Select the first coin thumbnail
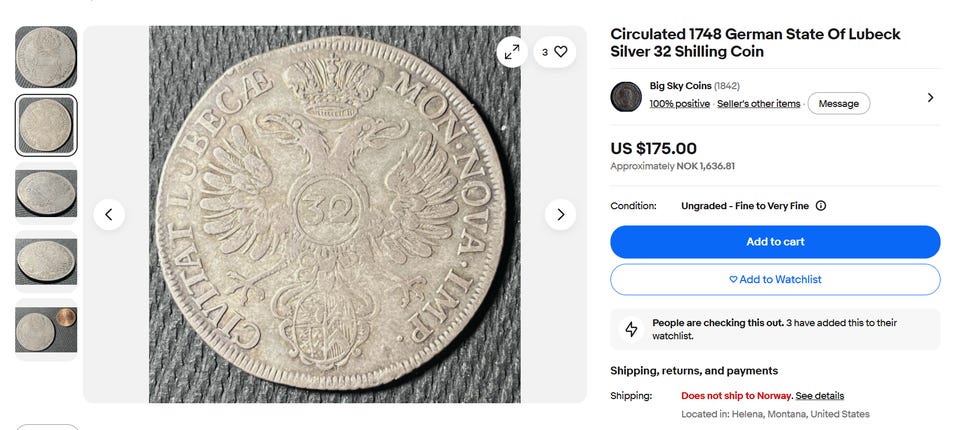This screenshot has width=960, height=430. [46, 57]
